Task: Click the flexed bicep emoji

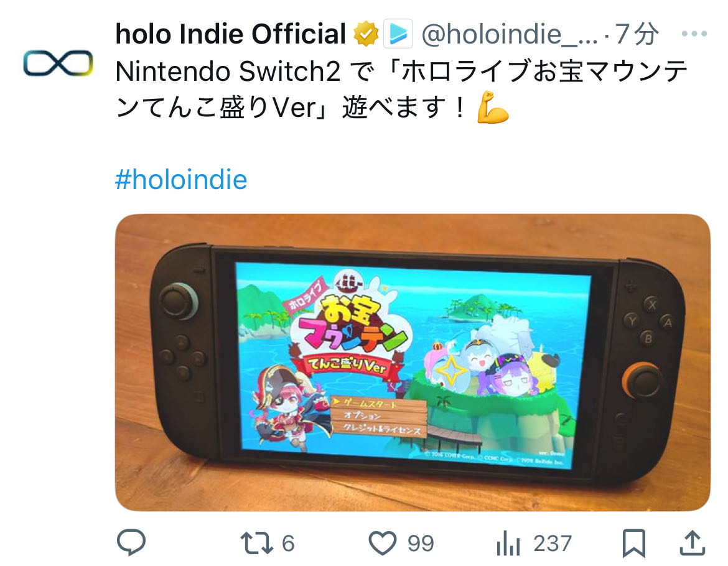Action: click(x=493, y=107)
